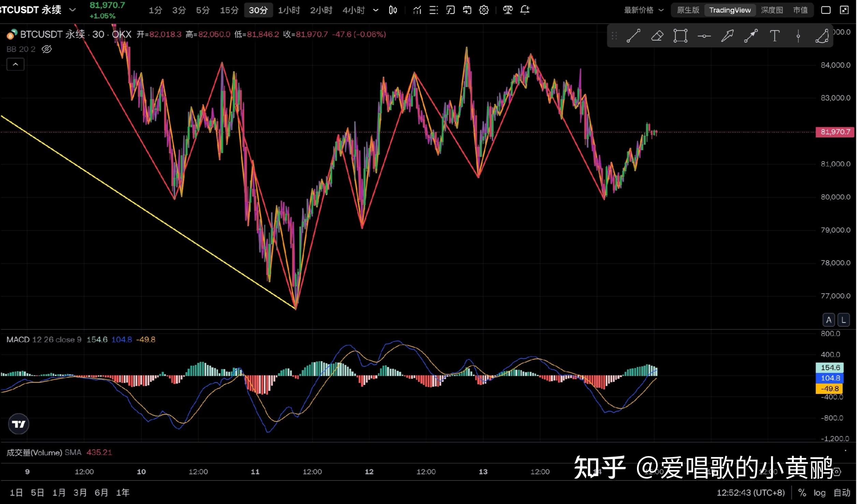Switch to 原生版 tab
This screenshot has height=504, width=857.
688,10
